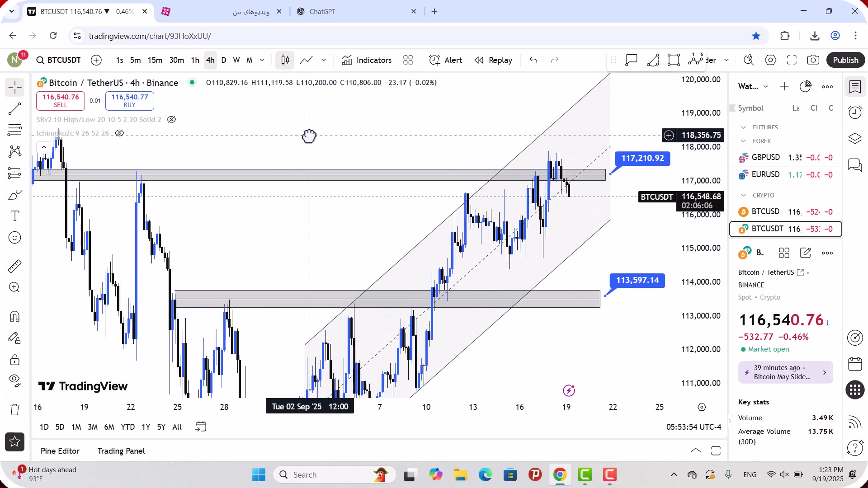Image resolution: width=868 pixels, height=488 pixels.
Task: Collapse the indicator legend arrow
Action: point(44,147)
